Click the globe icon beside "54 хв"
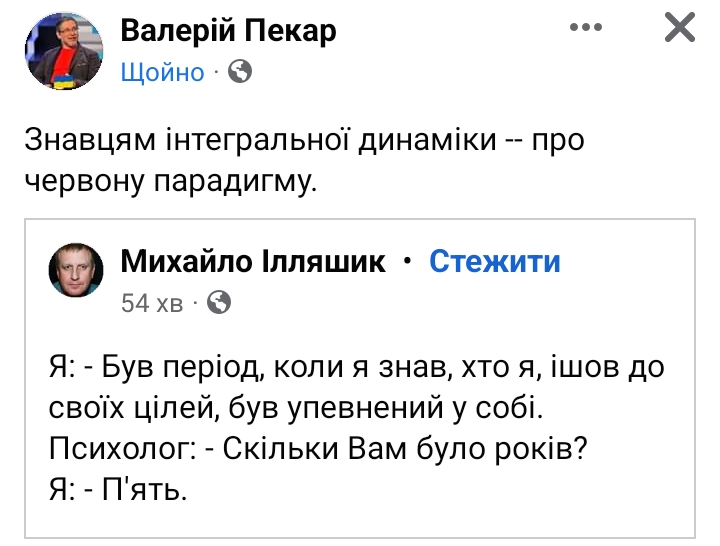Image resolution: width=720 pixels, height=546 pixels. tap(219, 302)
